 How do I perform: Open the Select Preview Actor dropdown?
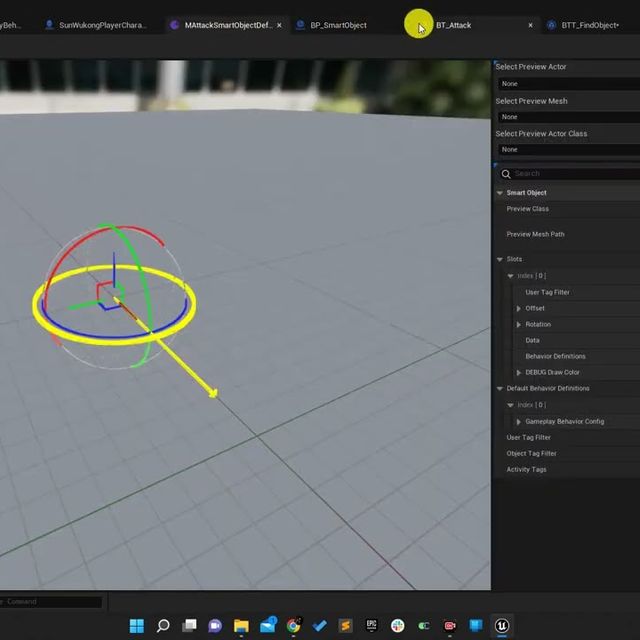tap(569, 84)
